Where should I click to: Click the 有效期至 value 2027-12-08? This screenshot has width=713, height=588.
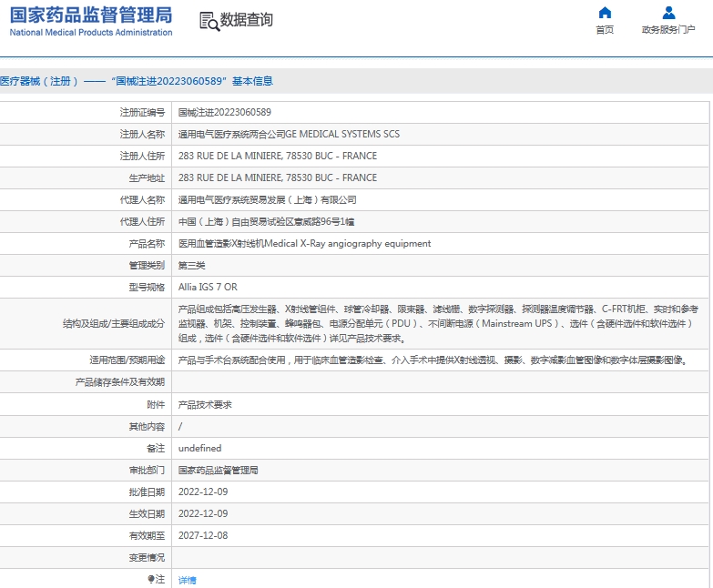coord(203,535)
